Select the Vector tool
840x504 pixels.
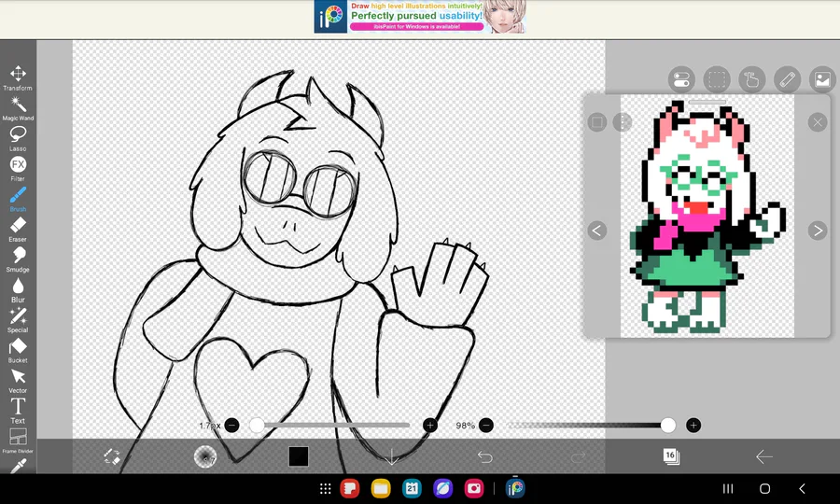coord(18,380)
